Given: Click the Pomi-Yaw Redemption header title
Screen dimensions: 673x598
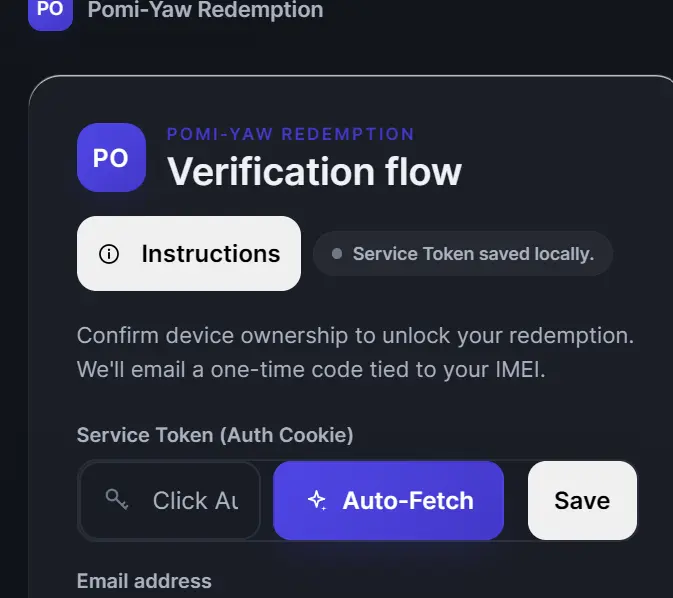Looking at the screenshot, I should coord(205,10).
